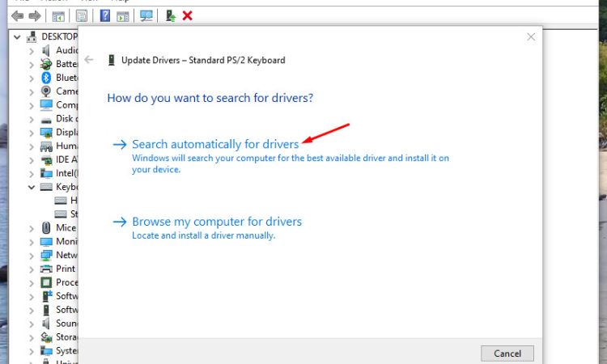Open the Properties toolbar icon
The height and width of the screenshot is (364, 607).
(81, 16)
